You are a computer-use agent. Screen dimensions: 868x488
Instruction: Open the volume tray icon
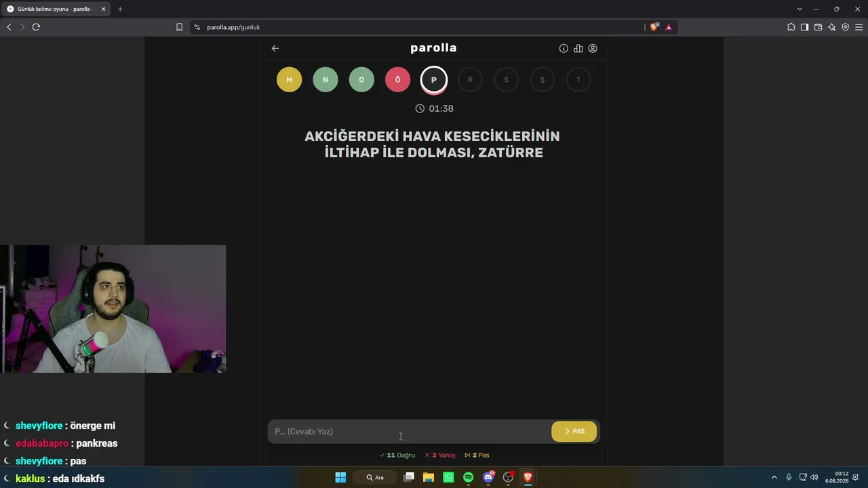click(x=814, y=477)
